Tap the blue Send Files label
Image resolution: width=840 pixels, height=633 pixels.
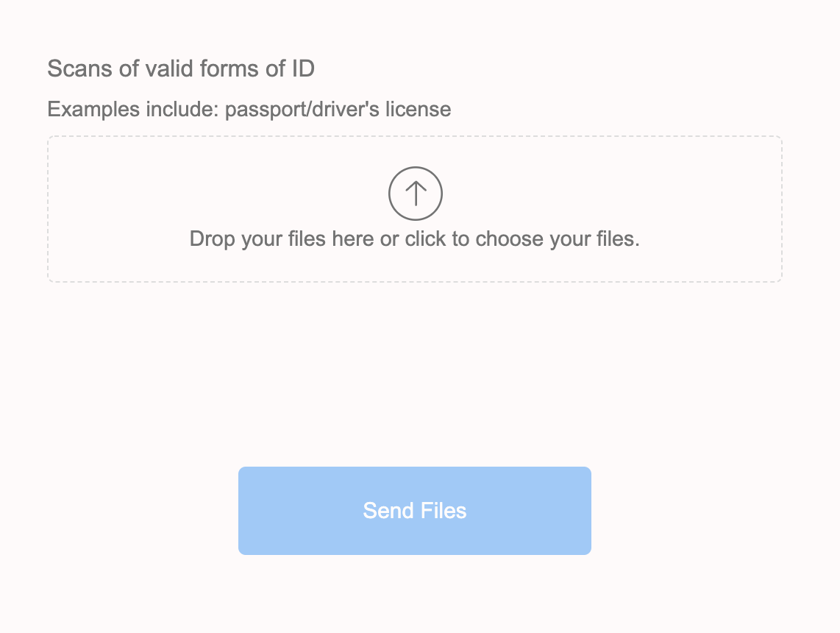tap(415, 511)
